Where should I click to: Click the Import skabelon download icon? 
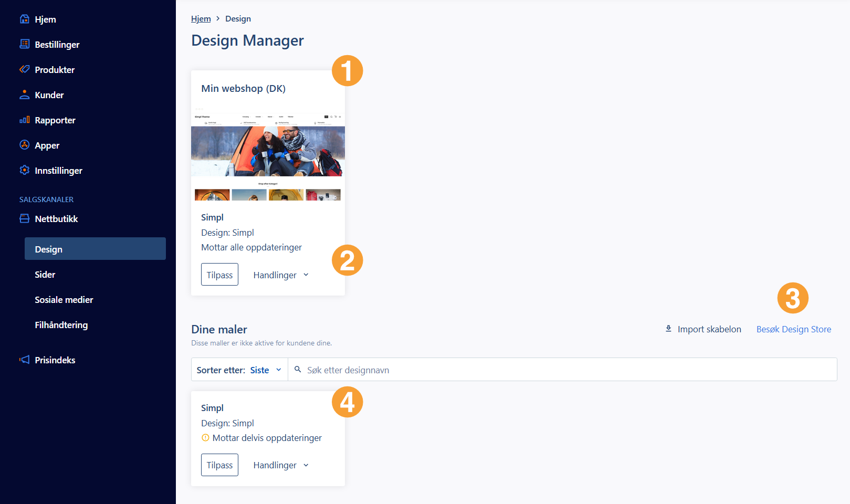point(668,329)
